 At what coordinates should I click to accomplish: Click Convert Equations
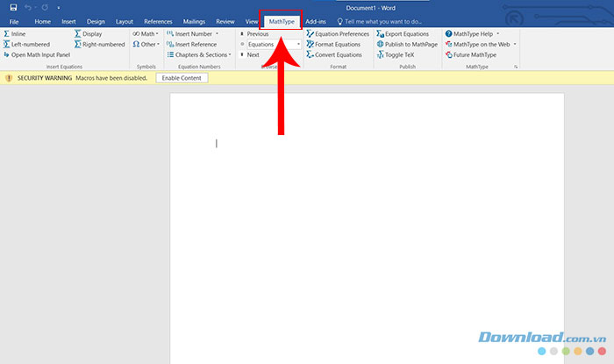[338, 54]
